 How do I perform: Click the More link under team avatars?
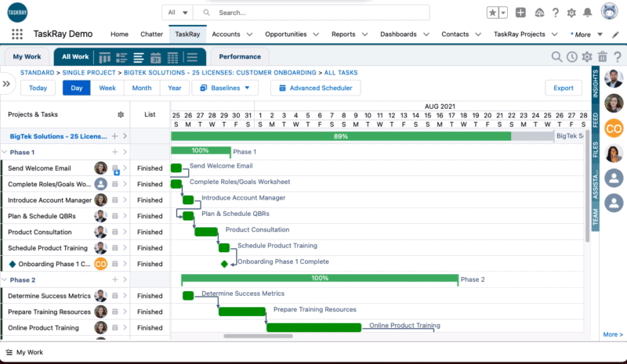point(613,334)
